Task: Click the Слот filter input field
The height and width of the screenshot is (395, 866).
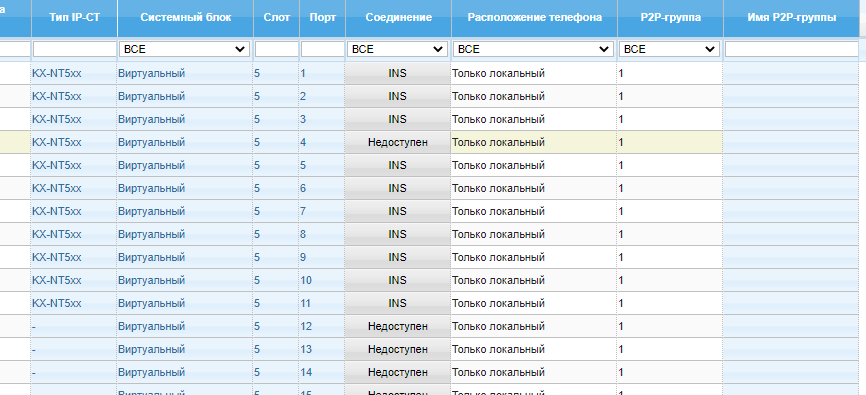Action: (277, 49)
